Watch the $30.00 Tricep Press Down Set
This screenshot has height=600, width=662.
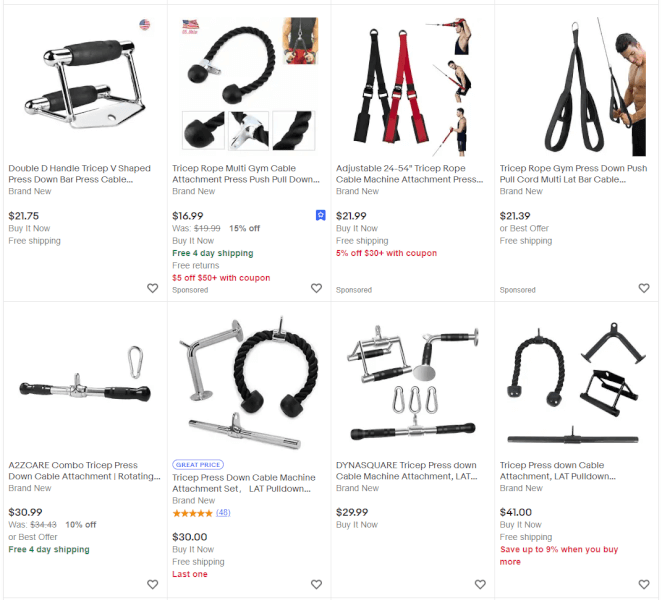pyautogui.click(x=316, y=584)
